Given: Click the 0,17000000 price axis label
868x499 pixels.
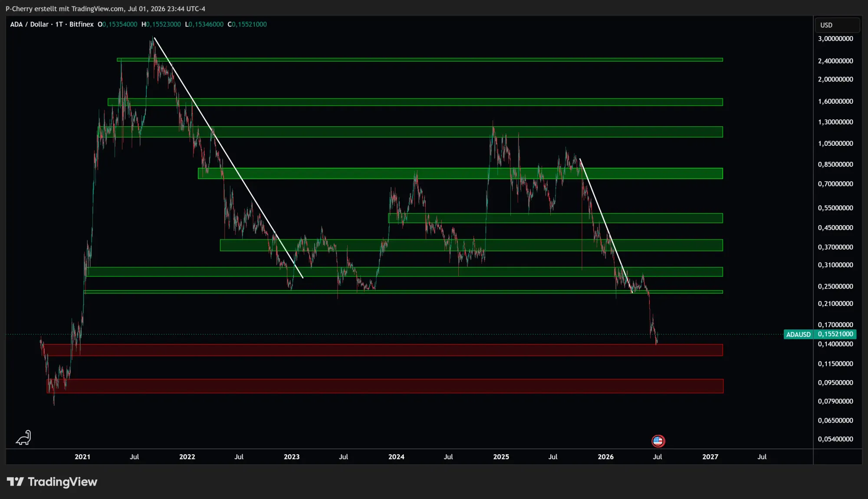Looking at the screenshot, I should click(835, 325).
